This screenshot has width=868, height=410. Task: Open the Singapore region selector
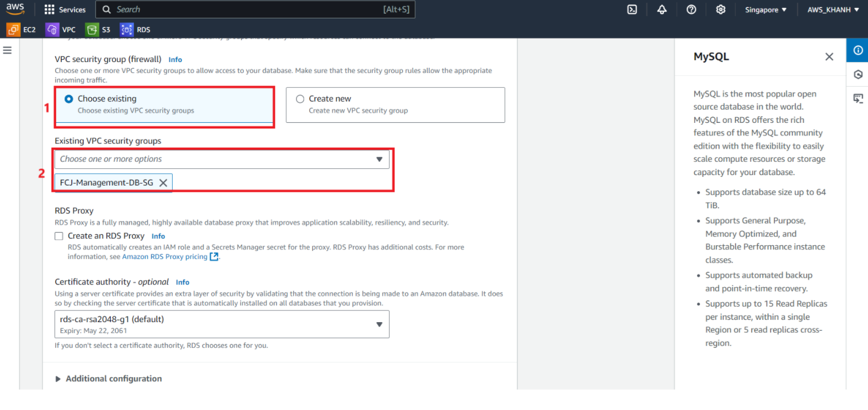coord(766,9)
